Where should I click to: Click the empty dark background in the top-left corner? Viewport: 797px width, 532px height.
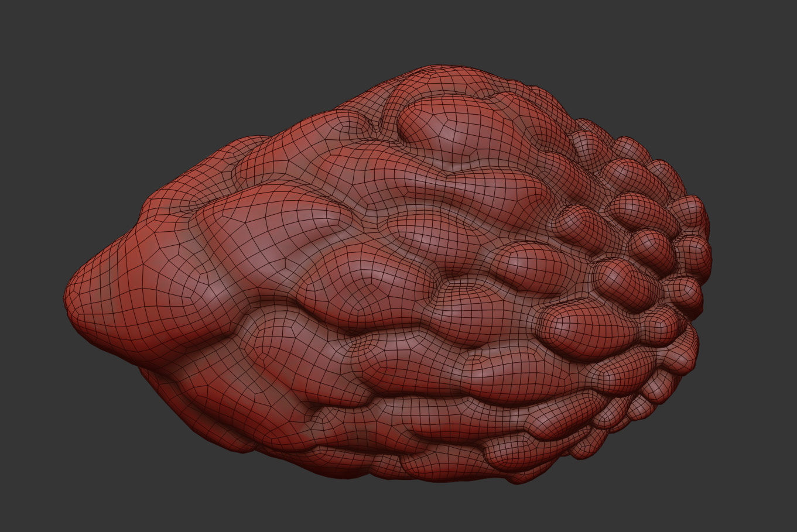coord(35,29)
